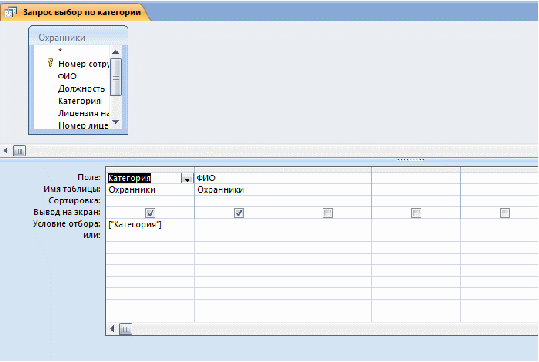The height and width of the screenshot is (362, 539).
Task: Click the field list vertical scrollbar thumb
Action: click(116, 77)
